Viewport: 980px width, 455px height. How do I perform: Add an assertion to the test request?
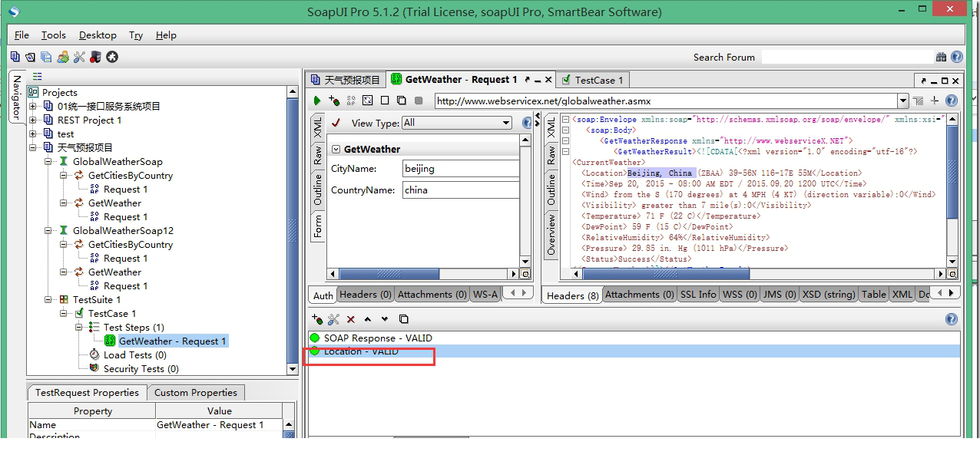tap(334, 101)
